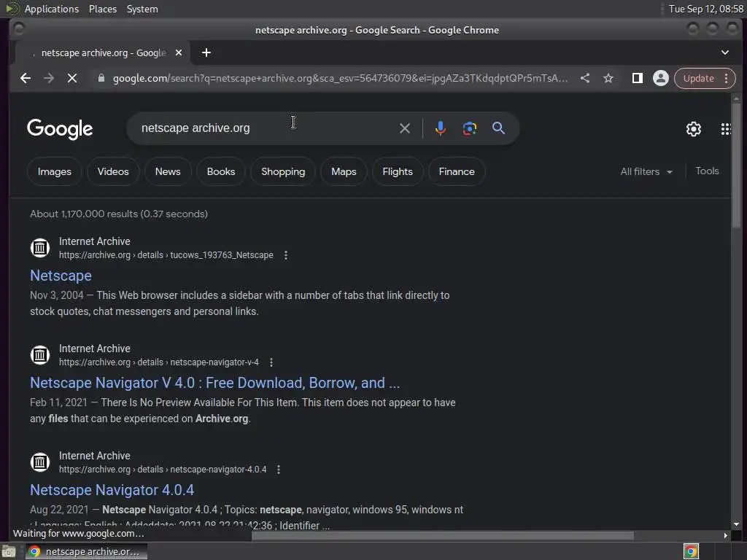
Task: Open Netscape Navigator V 4.0 result
Action: pyautogui.click(x=214, y=383)
